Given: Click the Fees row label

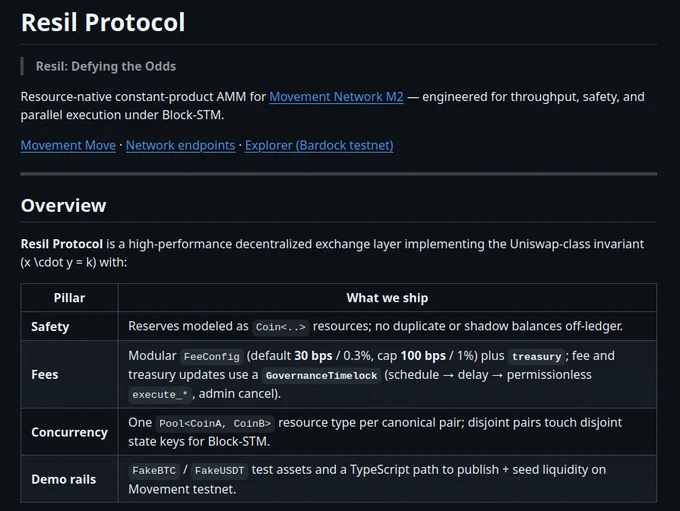Looking at the screenshot, I should point(45,374).
